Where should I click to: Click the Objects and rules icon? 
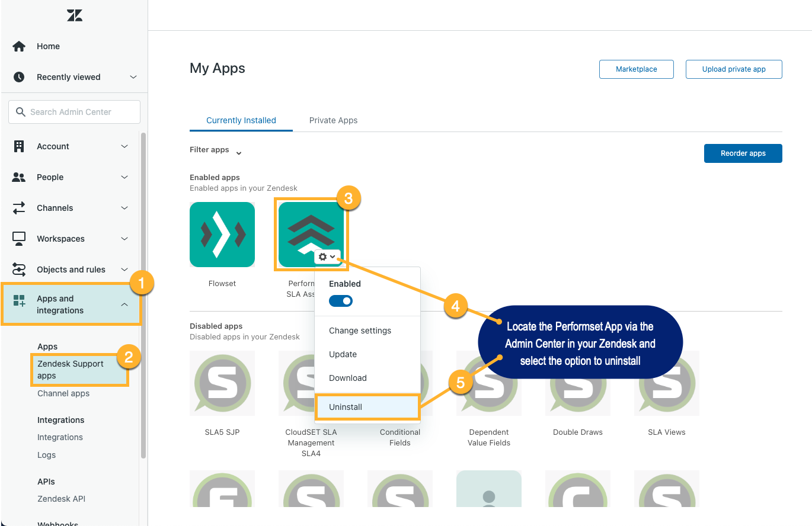(x=19, y=270)
